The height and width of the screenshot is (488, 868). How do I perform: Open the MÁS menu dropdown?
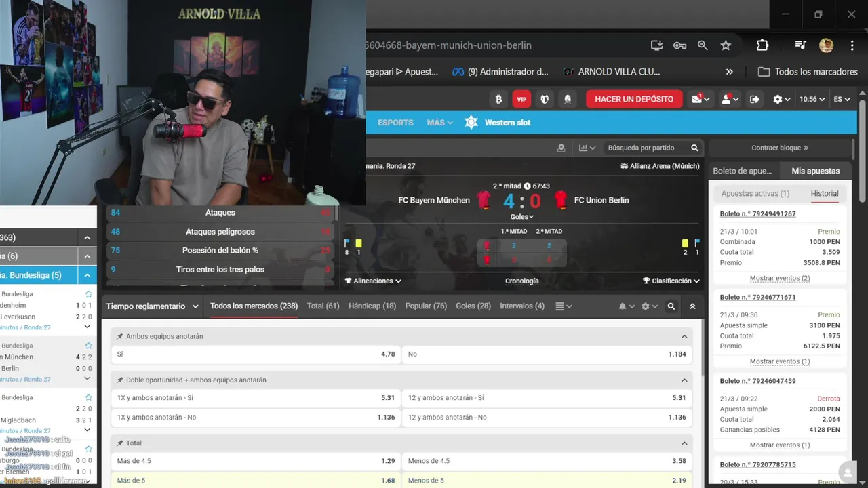pos(439,123)
